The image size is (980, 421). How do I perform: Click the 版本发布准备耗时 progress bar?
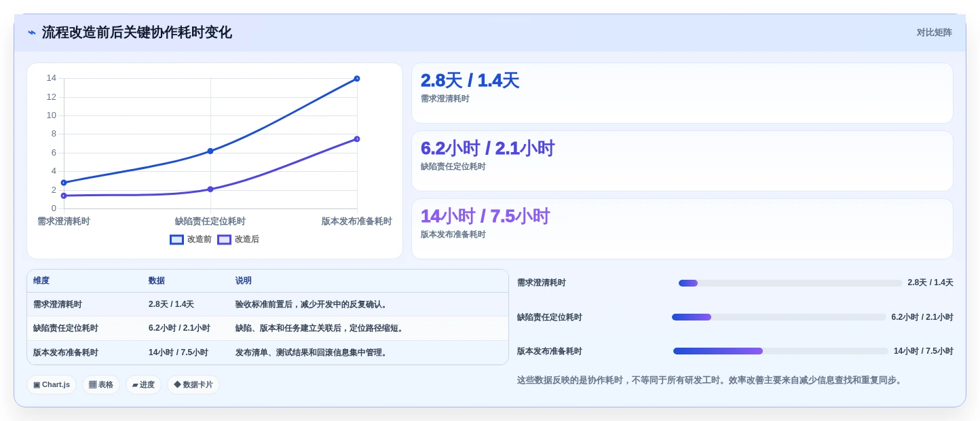tap(780, 351)
